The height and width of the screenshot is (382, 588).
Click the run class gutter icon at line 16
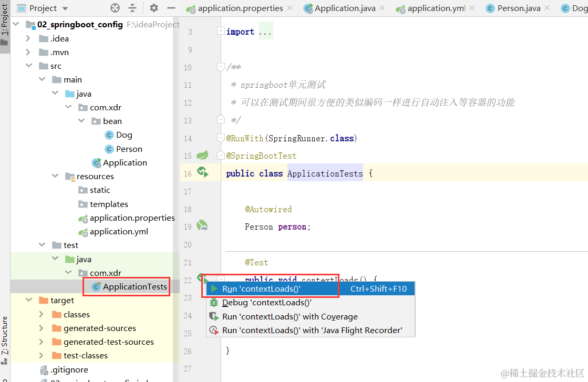203,172
